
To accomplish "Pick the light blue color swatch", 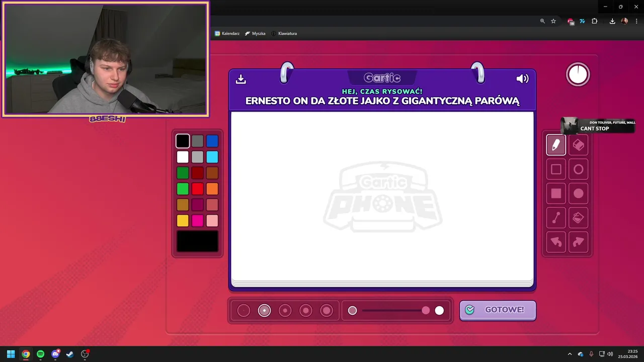I will 212,157.
